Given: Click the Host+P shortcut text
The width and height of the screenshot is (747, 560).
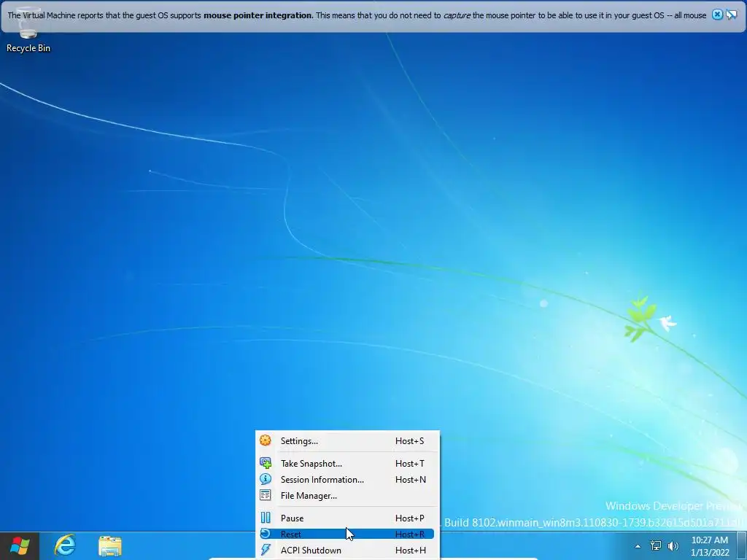Looking at the screenshot, I should [410, 518].
